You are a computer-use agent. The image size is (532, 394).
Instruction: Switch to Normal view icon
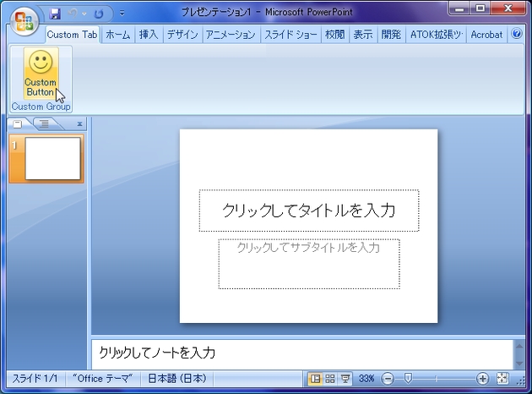click(x=315, y=379)
